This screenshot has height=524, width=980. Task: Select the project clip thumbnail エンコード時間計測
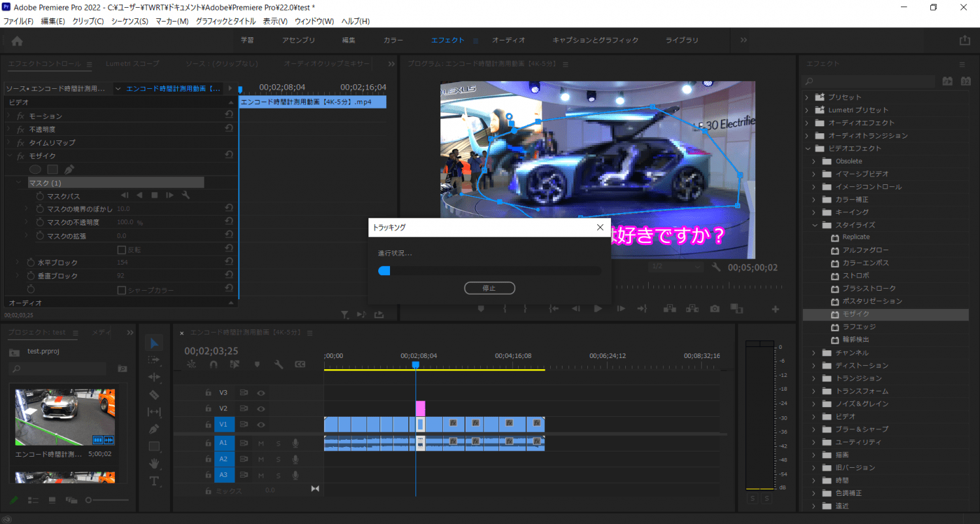(65, 417)
